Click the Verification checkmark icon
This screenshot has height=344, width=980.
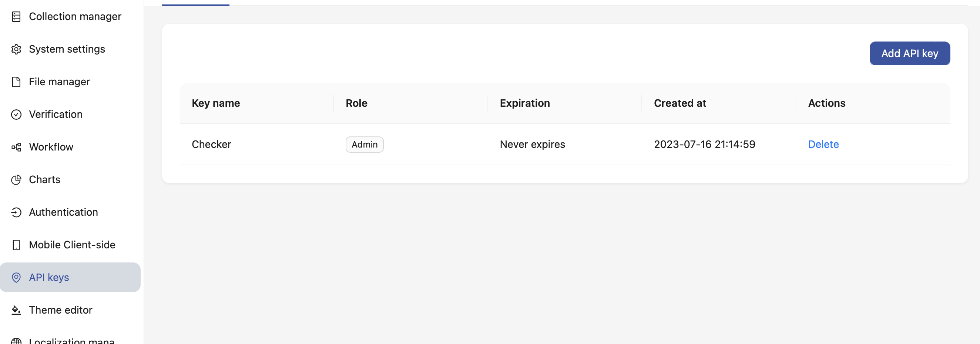tap(16, 114)
